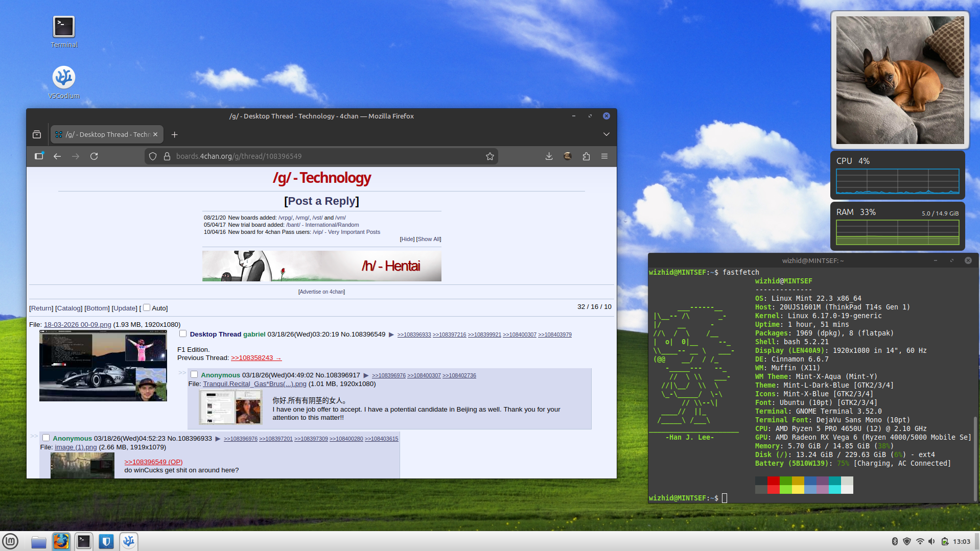Screen dimensions: 980x551
Task: Open the Firefox hamburger application menu
Action: point(604,156)
